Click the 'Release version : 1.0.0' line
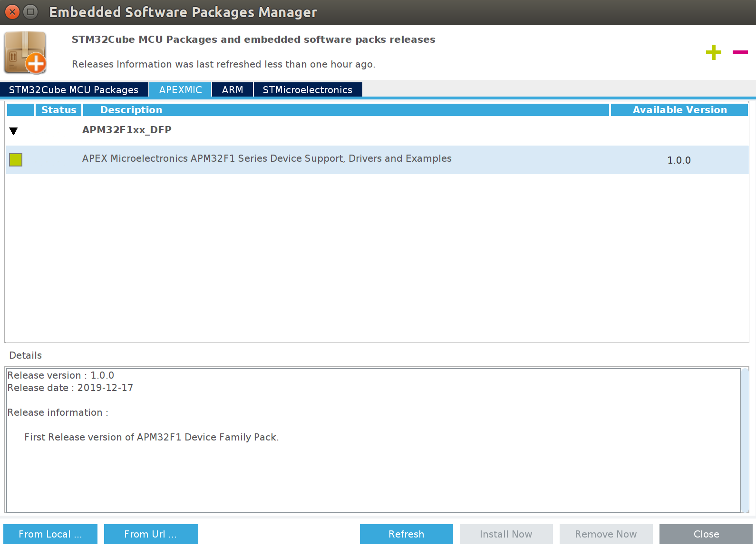Viewport: 756px width, 548px height. pos(61,375)
